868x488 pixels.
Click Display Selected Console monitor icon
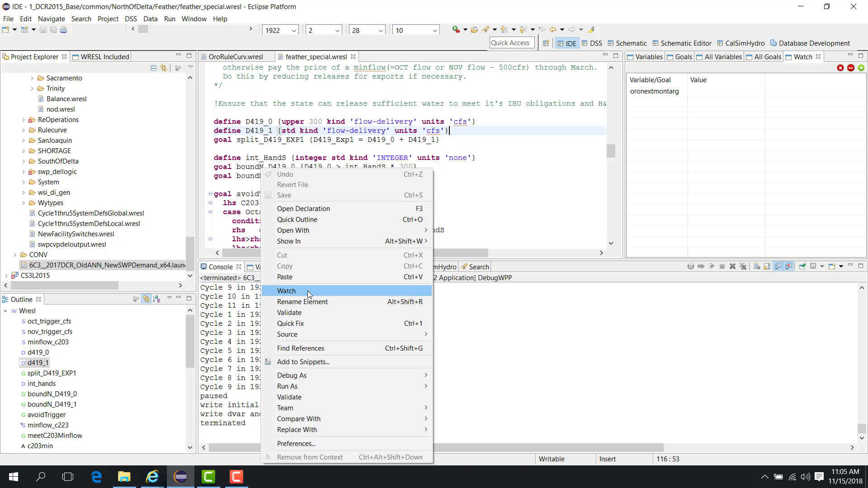pos(813,266)
